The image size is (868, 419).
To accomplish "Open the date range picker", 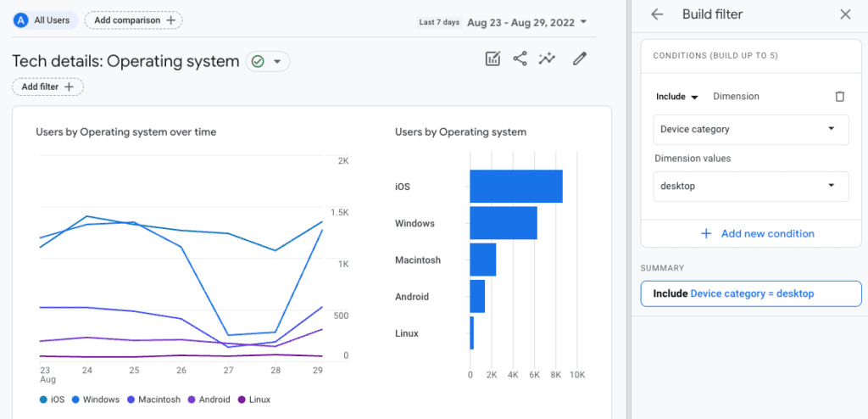I will click(527, 23).
